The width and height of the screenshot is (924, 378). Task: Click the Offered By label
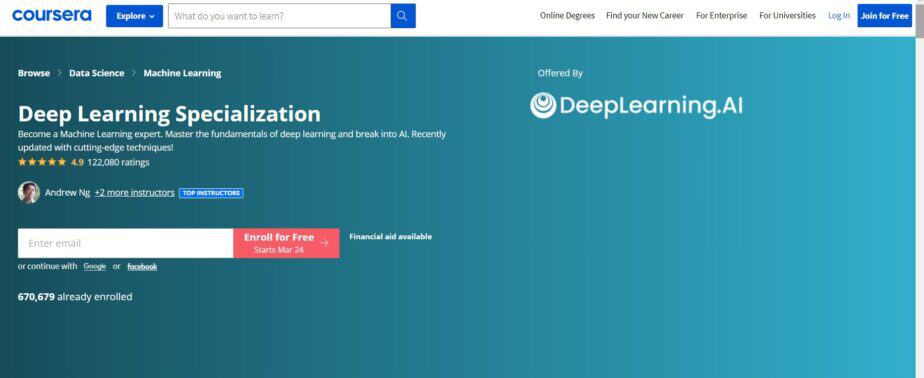(560, 73)
